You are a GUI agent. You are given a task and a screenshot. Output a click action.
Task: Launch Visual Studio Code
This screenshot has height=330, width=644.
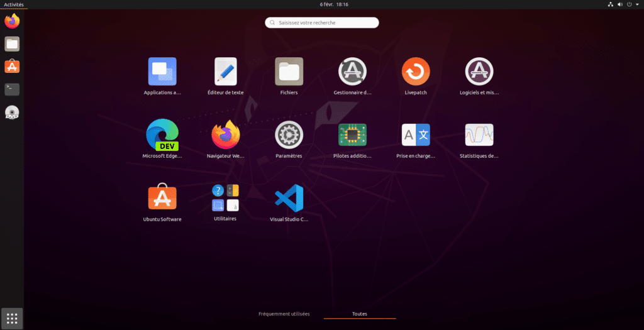tap(289, 198)
